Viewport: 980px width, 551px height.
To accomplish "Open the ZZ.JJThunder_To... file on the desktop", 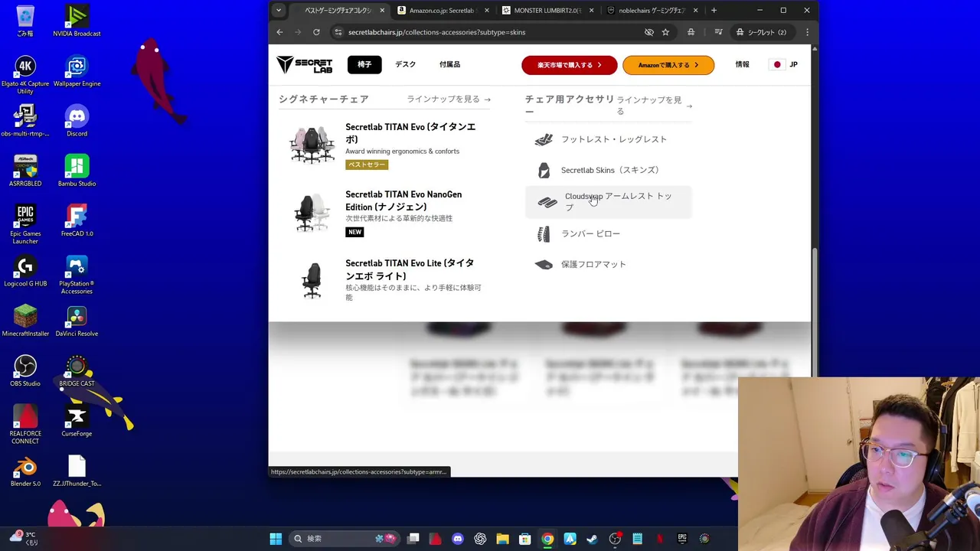I will [77, 471].
